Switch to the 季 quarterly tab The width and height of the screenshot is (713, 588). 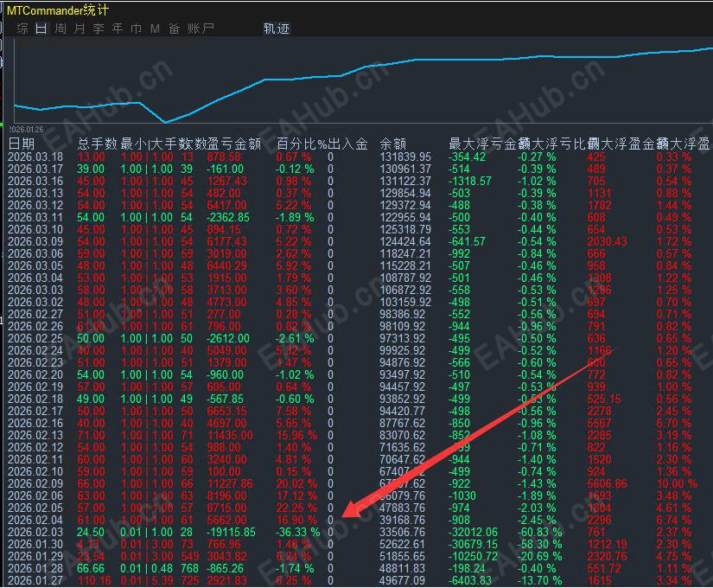pos(99,29)
